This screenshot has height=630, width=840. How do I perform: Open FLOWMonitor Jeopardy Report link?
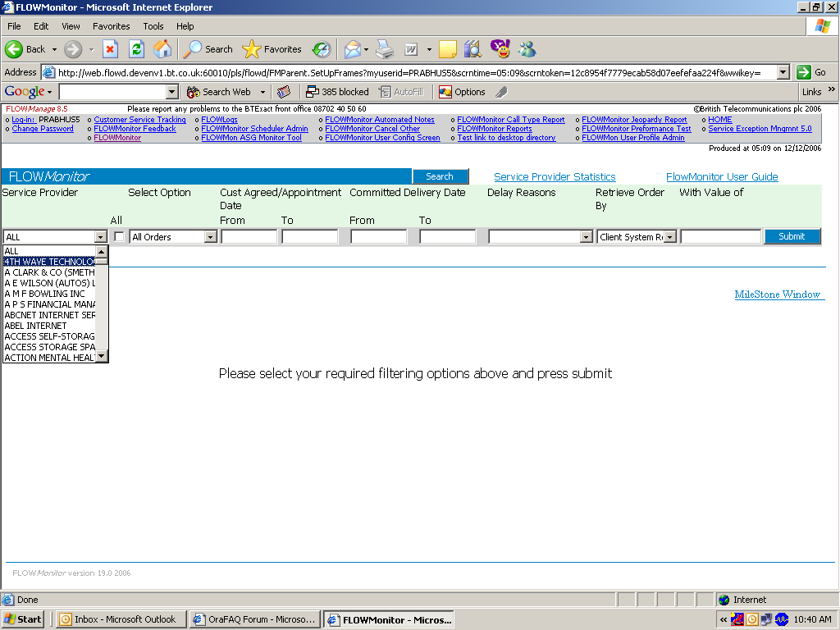634,120
